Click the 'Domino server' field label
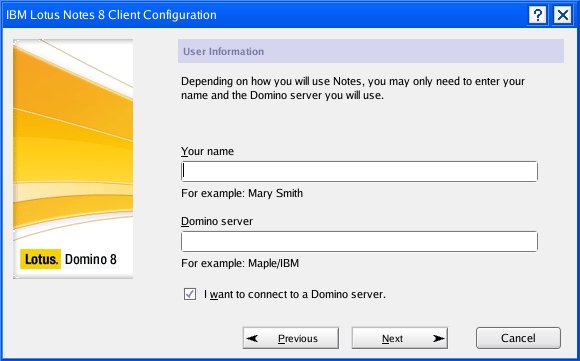580x361 pixels. (x=217, y=222)
